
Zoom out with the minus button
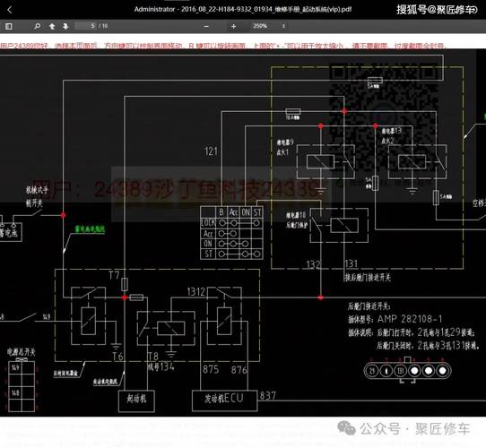tap(206, 26)
